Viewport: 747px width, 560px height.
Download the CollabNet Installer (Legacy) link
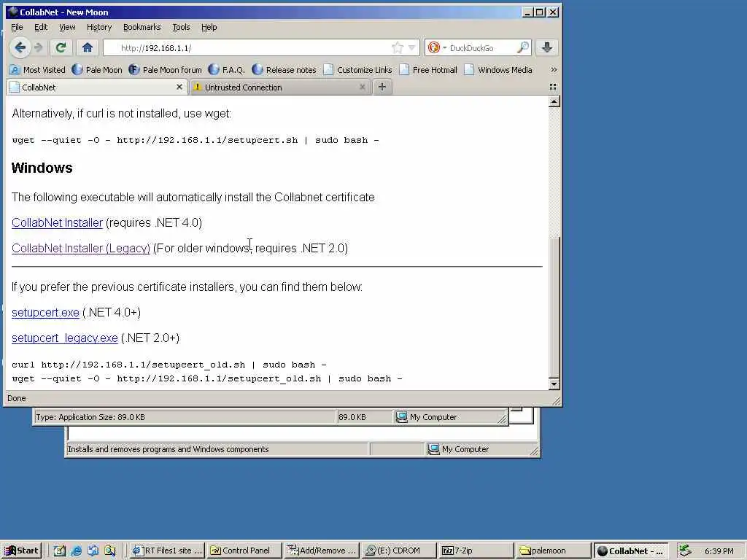coord(81,248)
